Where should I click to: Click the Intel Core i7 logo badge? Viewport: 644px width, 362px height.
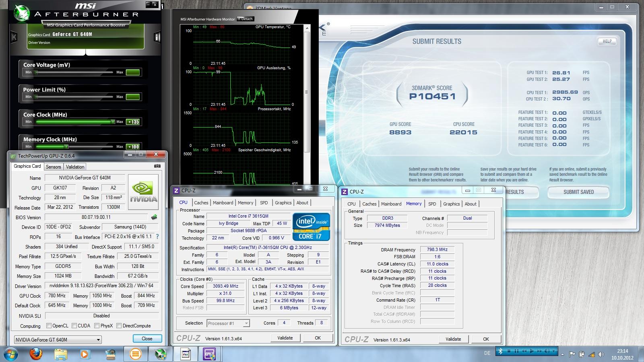[311, 227]
